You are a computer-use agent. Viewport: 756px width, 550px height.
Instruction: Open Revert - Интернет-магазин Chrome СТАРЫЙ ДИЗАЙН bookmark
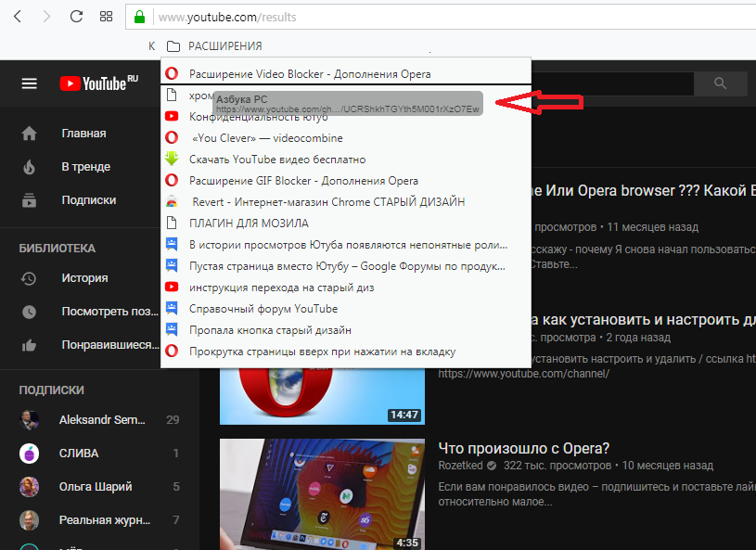point(346,202)
